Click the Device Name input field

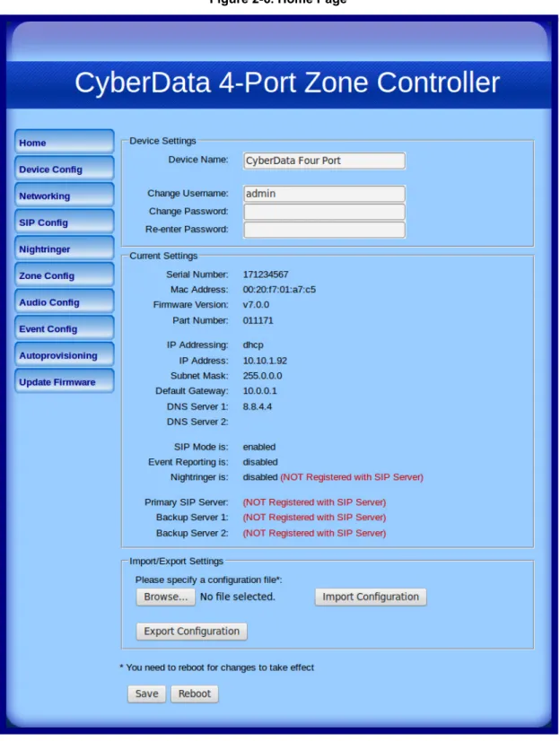(x=324, y=161)
